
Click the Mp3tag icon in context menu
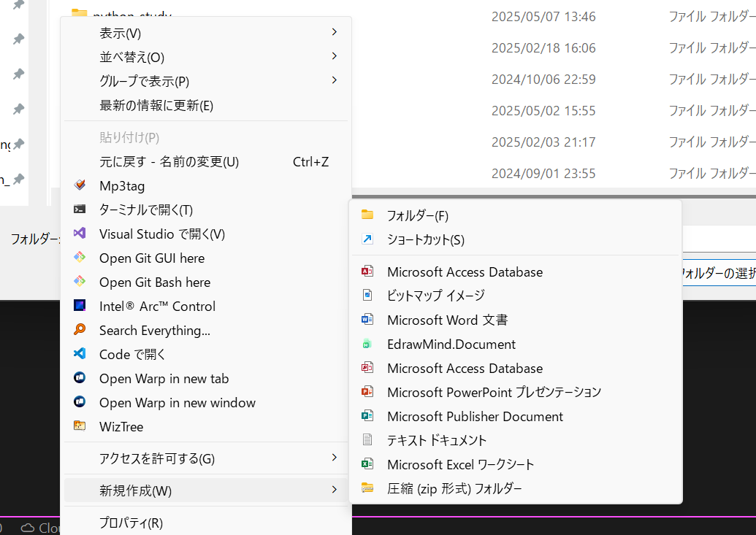point(80,185)
